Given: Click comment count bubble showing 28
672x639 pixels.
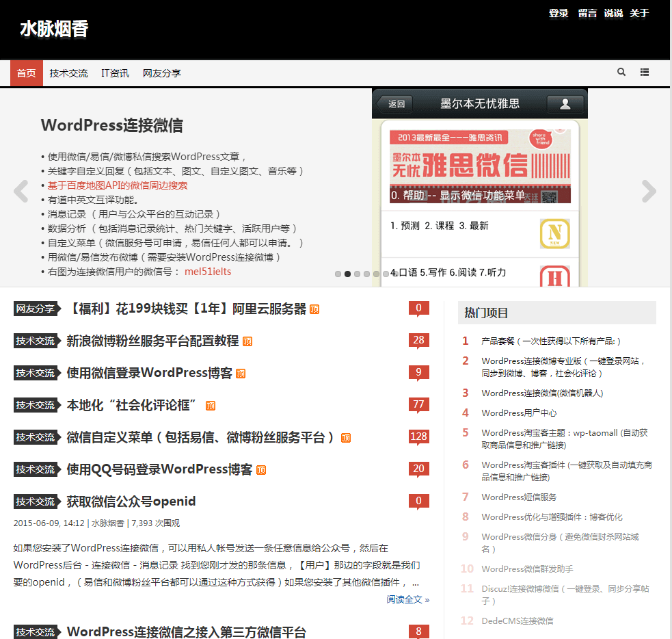Looking at the screenshot, I should [418, 341].
